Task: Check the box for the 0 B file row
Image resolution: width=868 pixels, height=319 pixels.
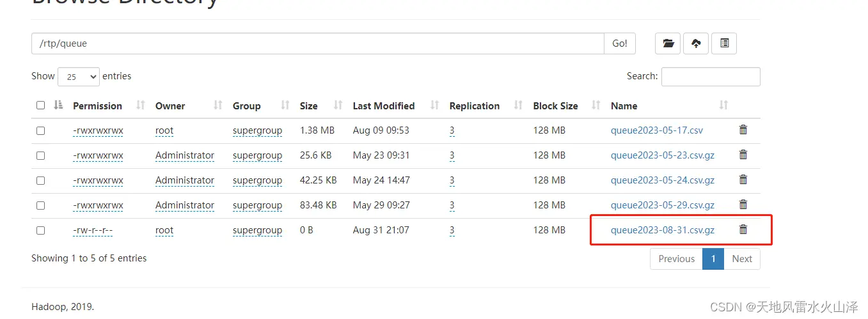Action: [x=41, y=230]
